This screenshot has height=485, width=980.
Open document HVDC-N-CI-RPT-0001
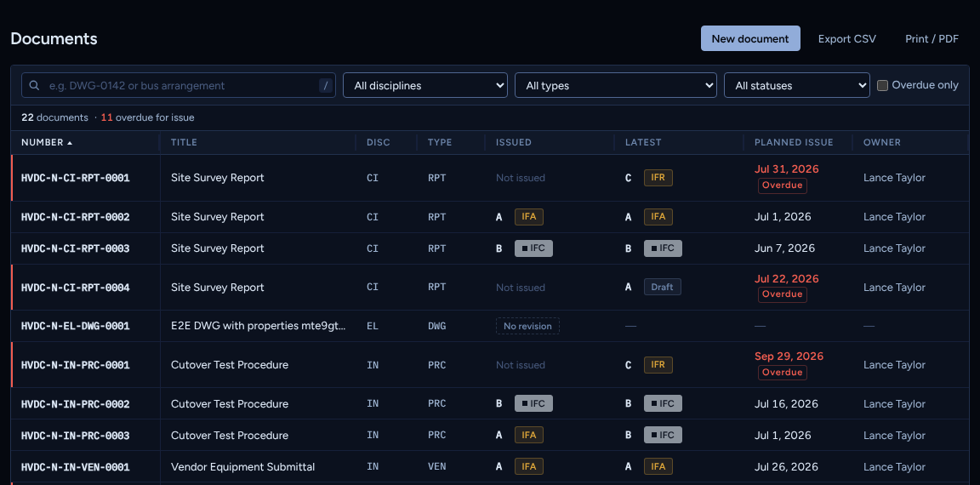[75, 178]
